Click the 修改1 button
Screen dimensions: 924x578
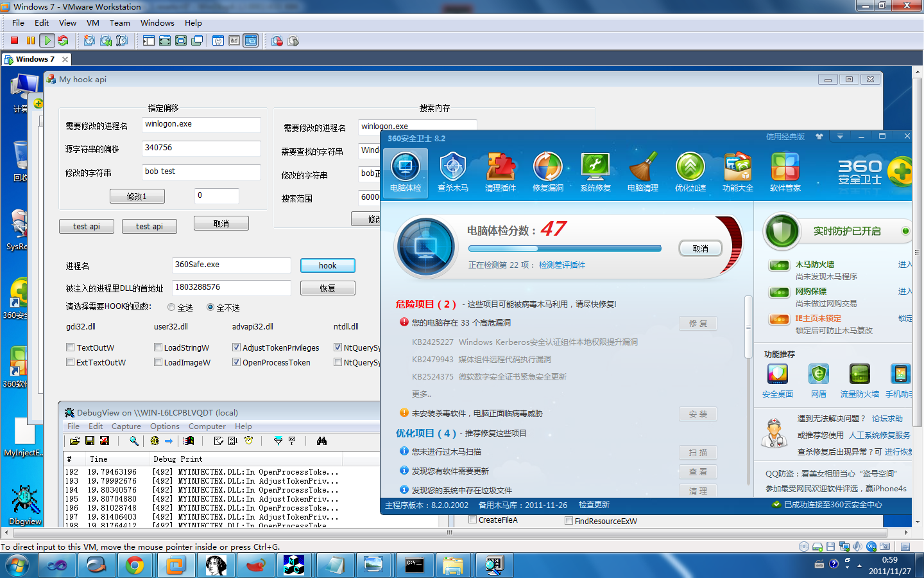(137, 197)
